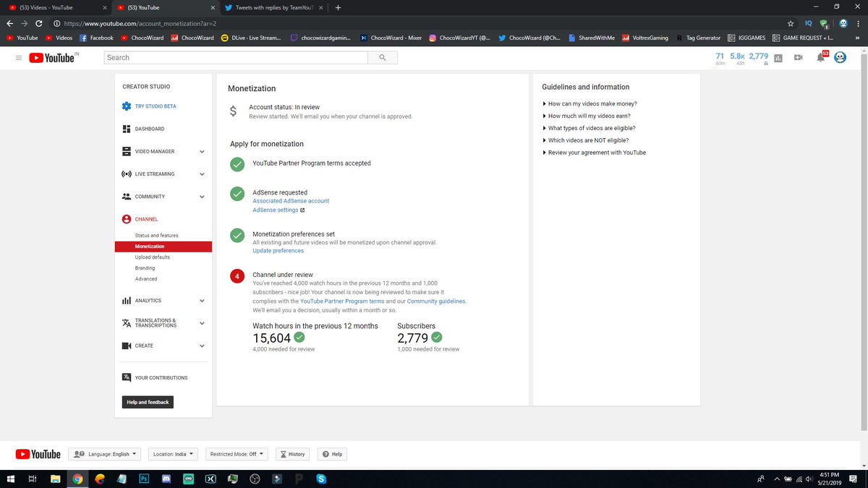Viewport: 868px width, 488px height.
Task: Open the Facebook bookmark
Action: pos(96,38)
